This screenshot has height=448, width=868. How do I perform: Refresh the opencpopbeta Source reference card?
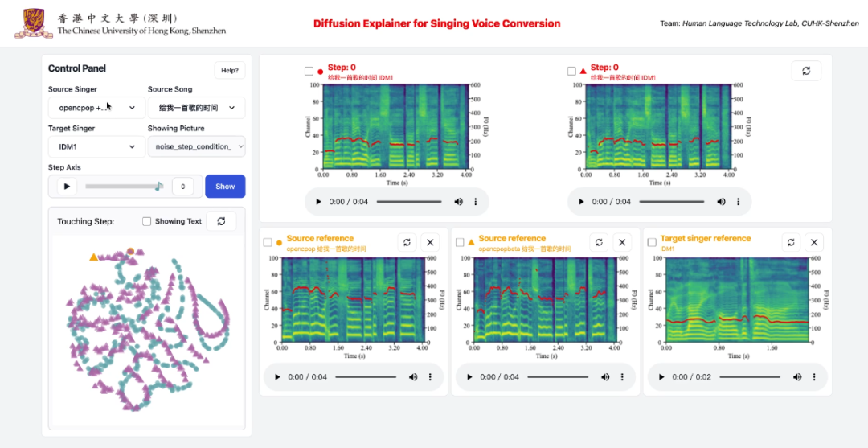pyautogui.click(x=599, y=242)
